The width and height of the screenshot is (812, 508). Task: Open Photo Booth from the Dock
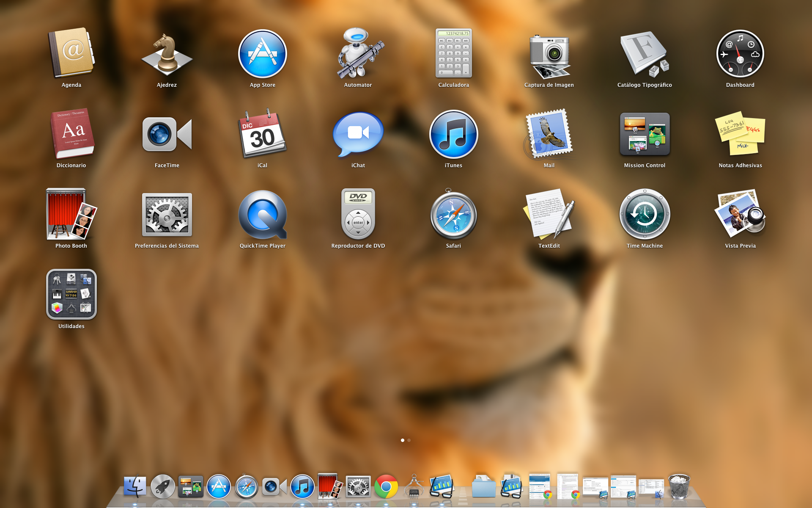330,486
